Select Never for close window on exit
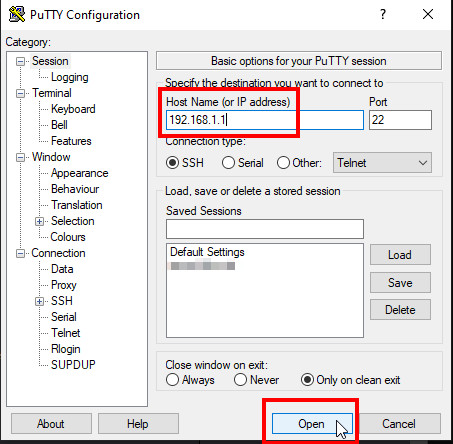 240,380
